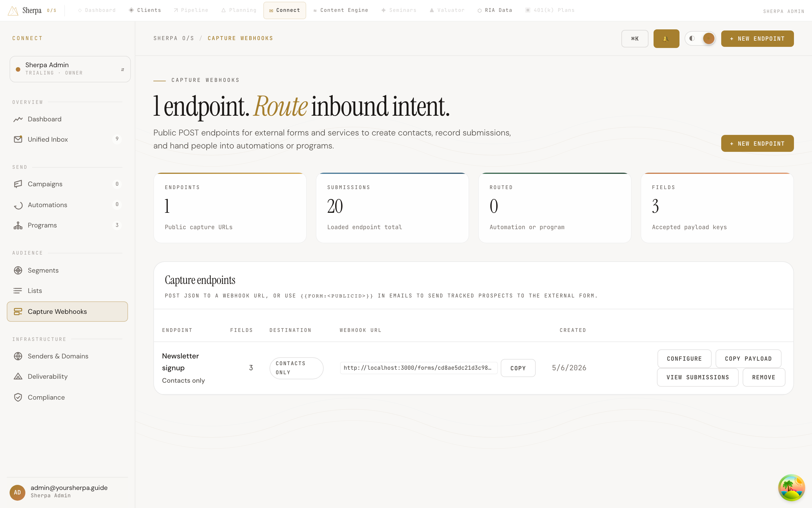Open Compliance in the sidebar
Viewport: 812px width, 508px height.
(x=67, y=397)
